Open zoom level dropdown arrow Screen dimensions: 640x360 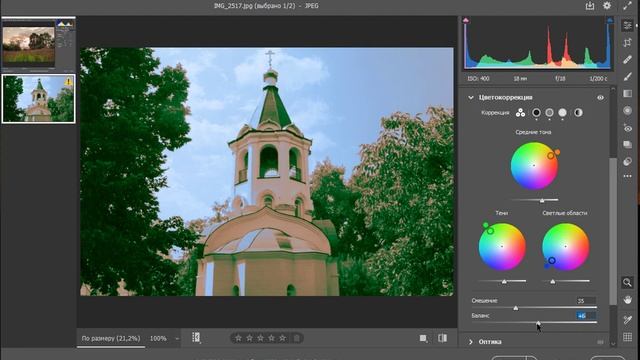coord(177,338)
